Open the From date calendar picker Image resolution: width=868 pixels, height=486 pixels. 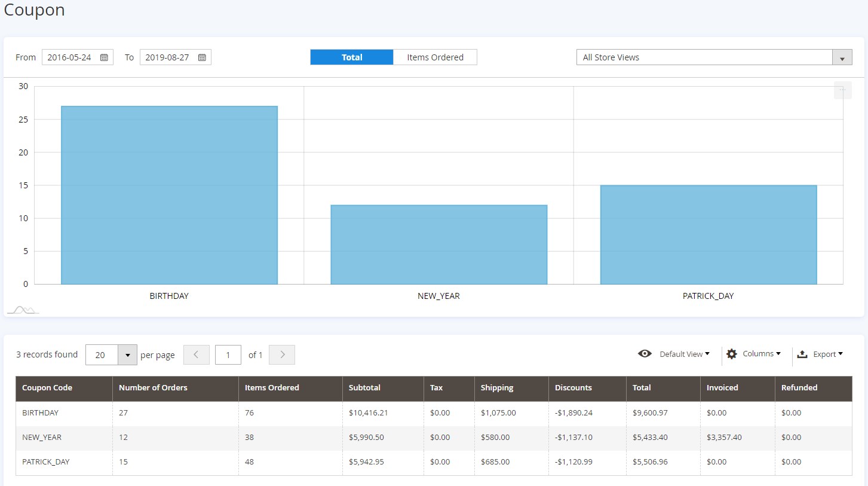[x=104, y=57]
